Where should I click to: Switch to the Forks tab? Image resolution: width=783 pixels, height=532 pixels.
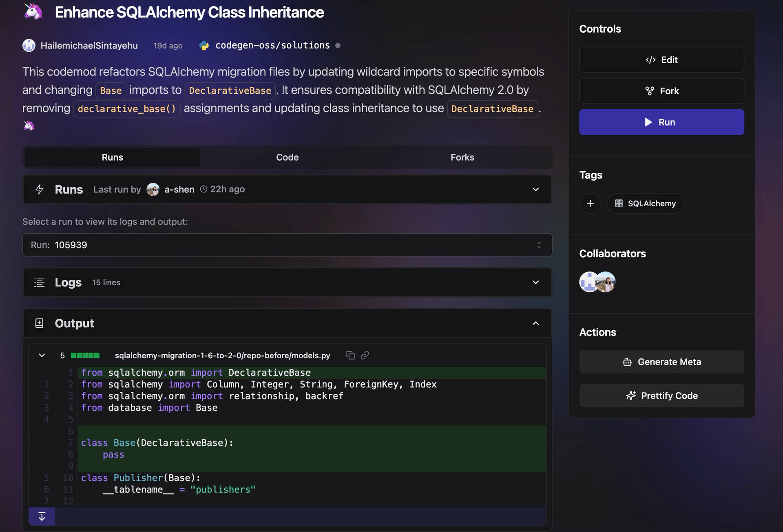(462, 157)
